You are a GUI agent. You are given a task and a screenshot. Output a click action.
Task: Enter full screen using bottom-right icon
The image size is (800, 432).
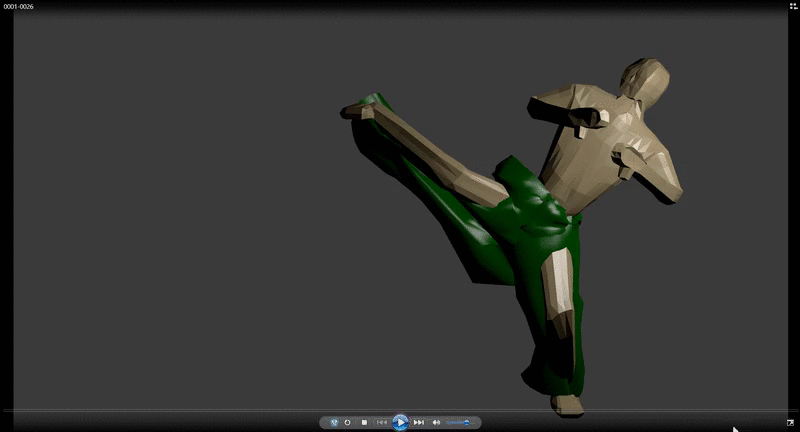pos(789,423)
